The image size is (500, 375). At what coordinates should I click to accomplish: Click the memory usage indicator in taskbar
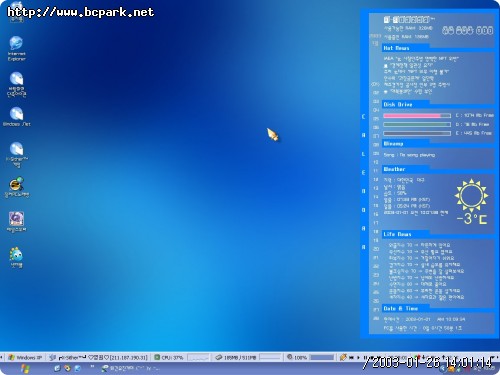point(236,357)
